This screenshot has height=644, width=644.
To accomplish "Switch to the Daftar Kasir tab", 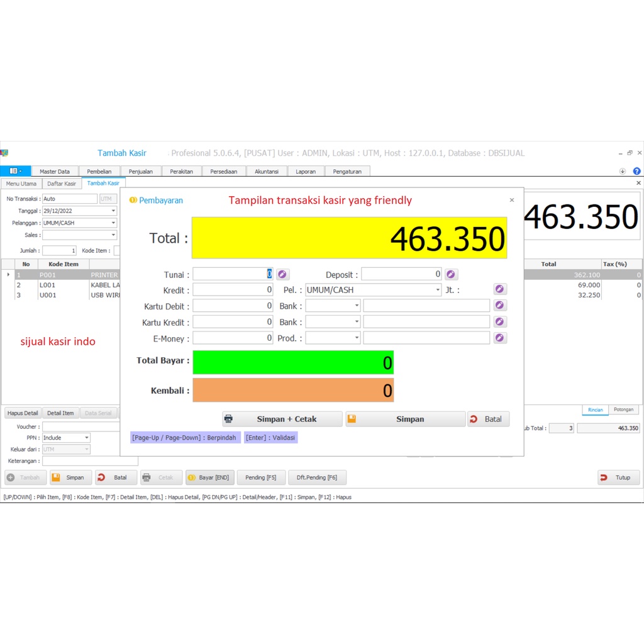I will [62, 184].
